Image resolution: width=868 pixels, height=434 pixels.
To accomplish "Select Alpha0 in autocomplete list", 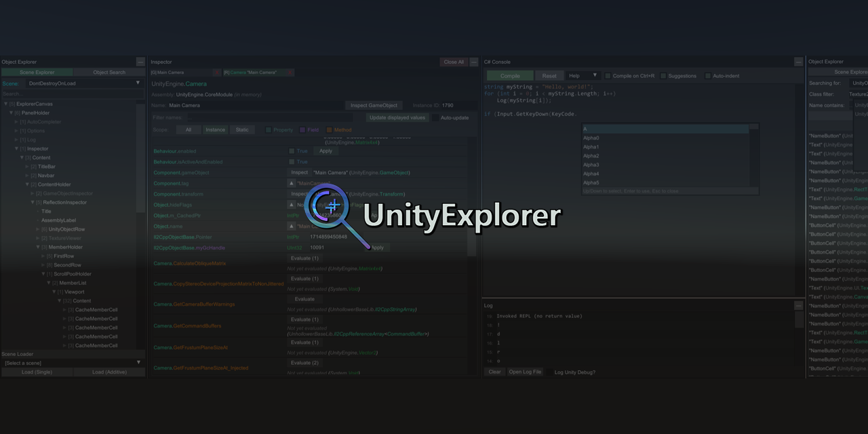I will click(666, 138).
